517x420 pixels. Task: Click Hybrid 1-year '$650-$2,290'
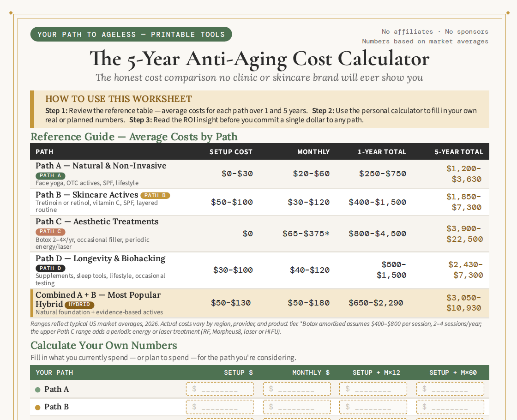(x=376, y=303)
